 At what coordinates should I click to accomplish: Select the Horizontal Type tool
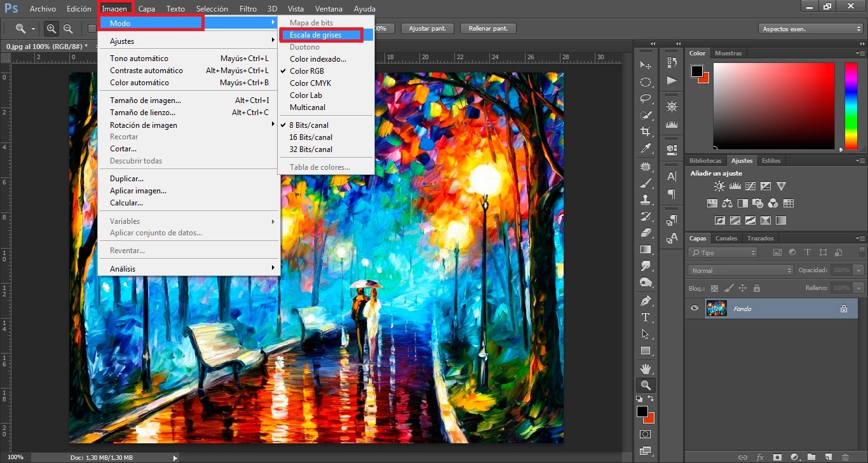tap(646, 317)
